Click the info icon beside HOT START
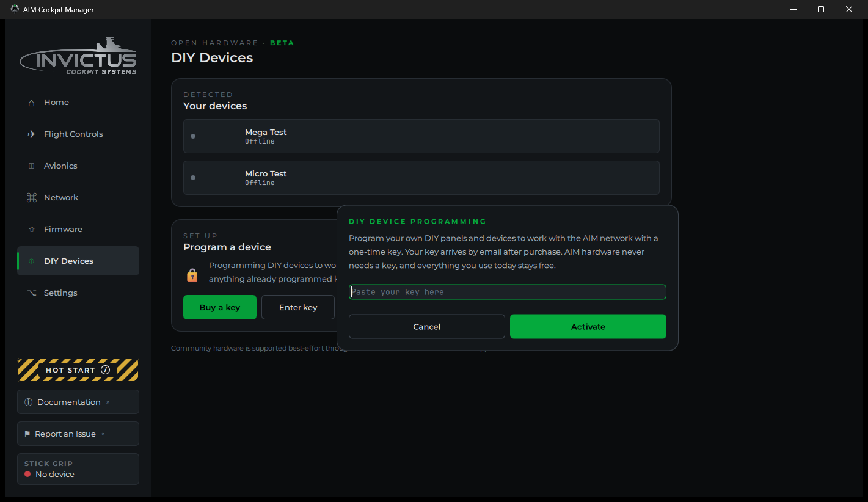The image size is (868, 502). 105,370
